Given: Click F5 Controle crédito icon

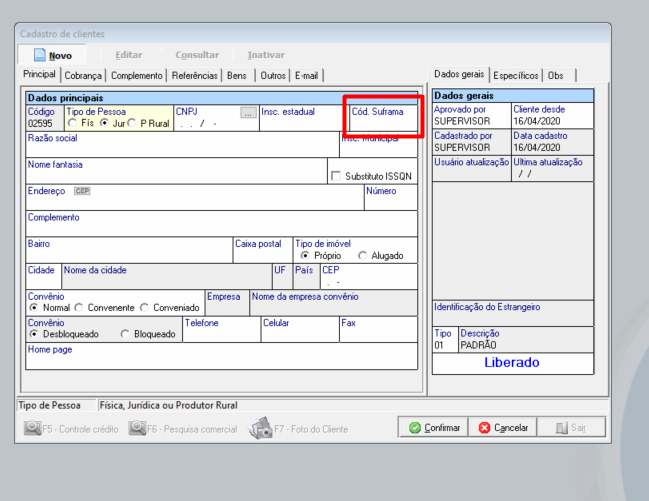Looking at the screenshot, I should [x=33, y=428].
